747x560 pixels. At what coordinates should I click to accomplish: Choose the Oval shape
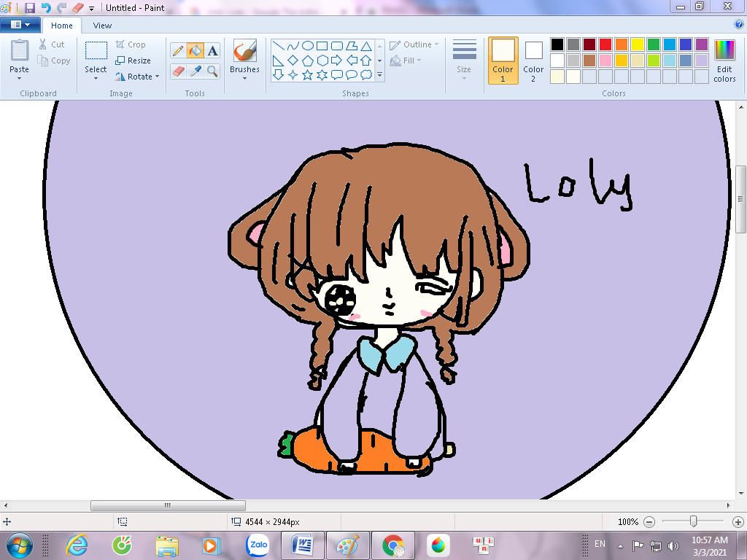(308, 46)
